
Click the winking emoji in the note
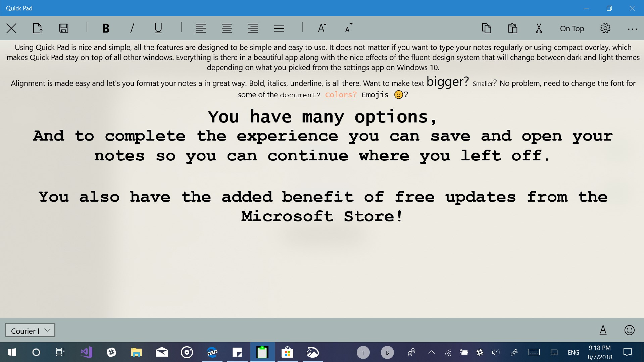398,95
